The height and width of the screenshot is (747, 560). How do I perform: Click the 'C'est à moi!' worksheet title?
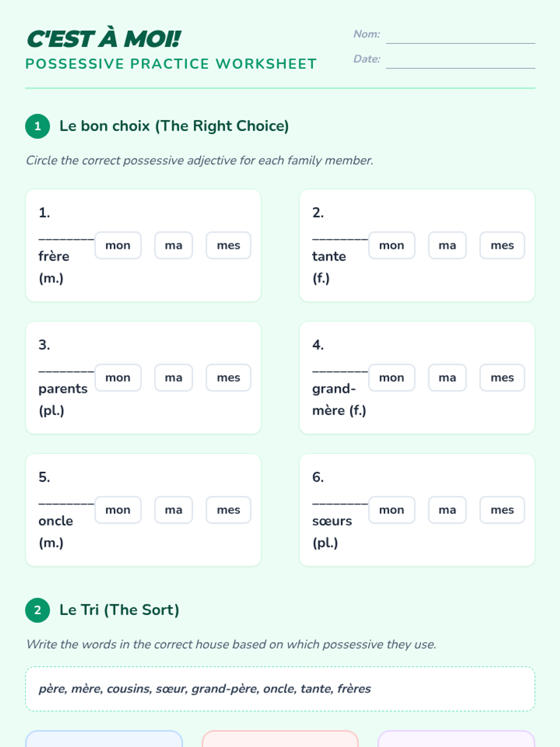pos(104,39)
